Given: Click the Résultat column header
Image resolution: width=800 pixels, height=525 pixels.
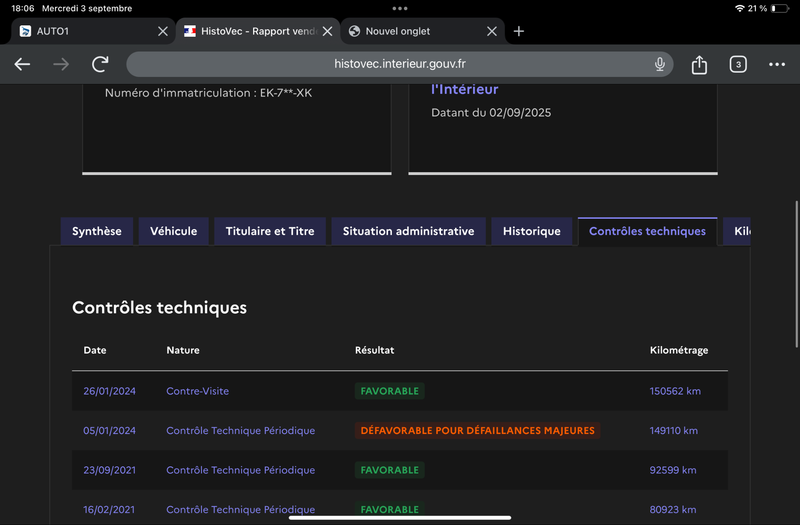Looking at the screenshot, I should click(374, 350).
